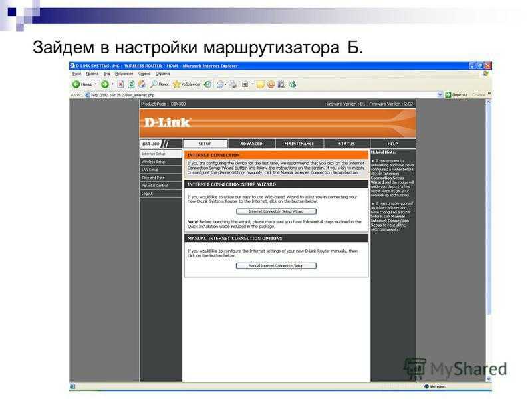The image size is (532, 399).
Task: Switch to the SETUP tab
Action: click(205, 144)
